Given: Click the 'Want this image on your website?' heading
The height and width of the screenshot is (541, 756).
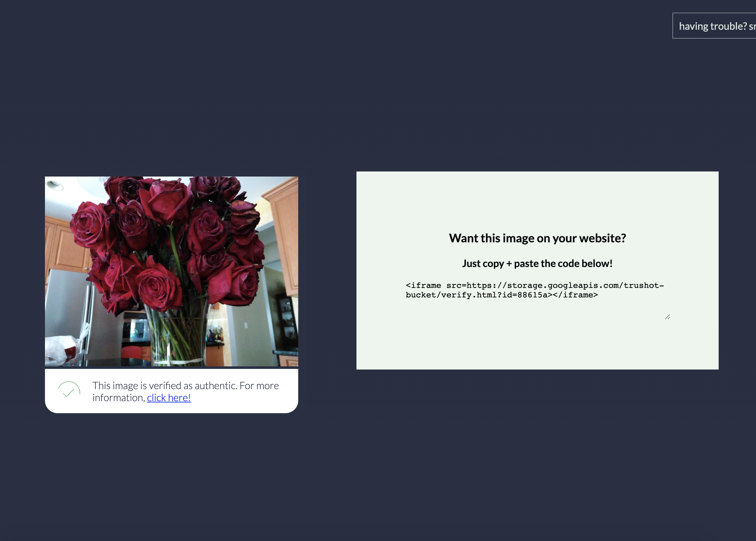Looking at the screenshot, I should pos(537,238).
